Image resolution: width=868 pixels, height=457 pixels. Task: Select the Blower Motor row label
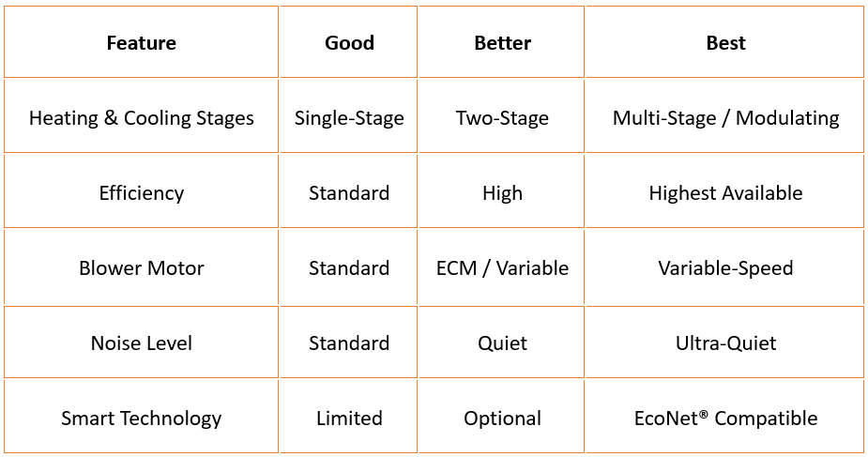(141, 268)
